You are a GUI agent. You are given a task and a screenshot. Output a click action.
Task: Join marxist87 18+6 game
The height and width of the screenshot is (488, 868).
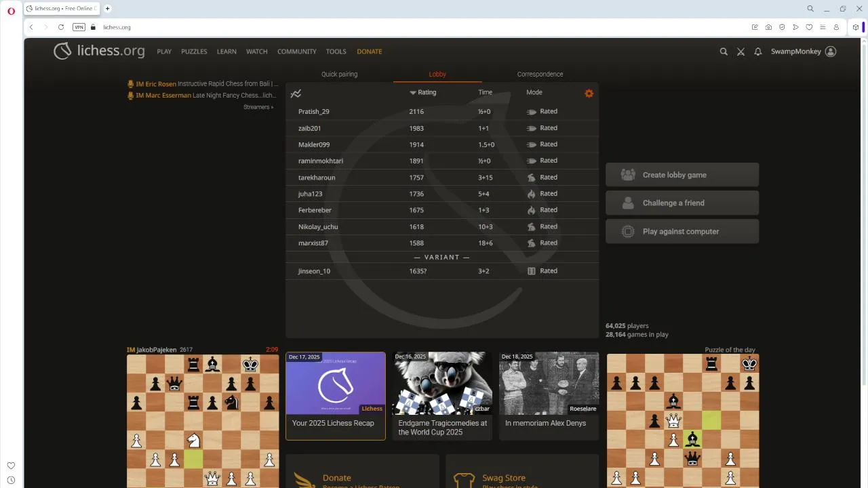point(442,243)
